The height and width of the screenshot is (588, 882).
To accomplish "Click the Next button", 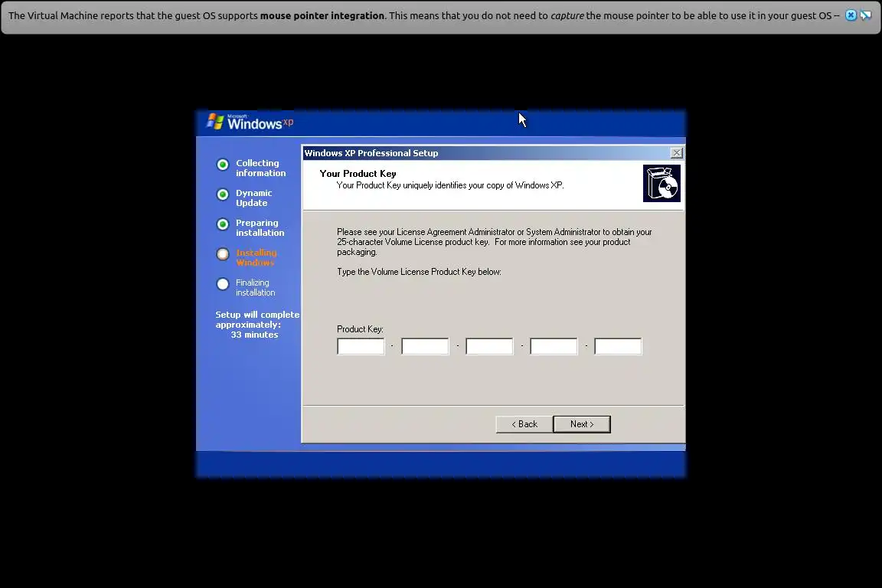I will pyautogui.click(x=582, y=424).
